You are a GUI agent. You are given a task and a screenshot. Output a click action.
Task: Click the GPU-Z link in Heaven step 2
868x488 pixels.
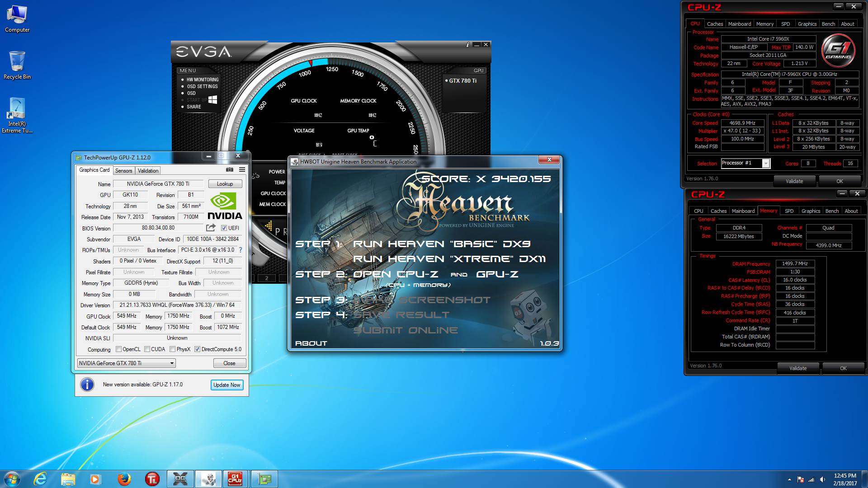tap(497, 274)
